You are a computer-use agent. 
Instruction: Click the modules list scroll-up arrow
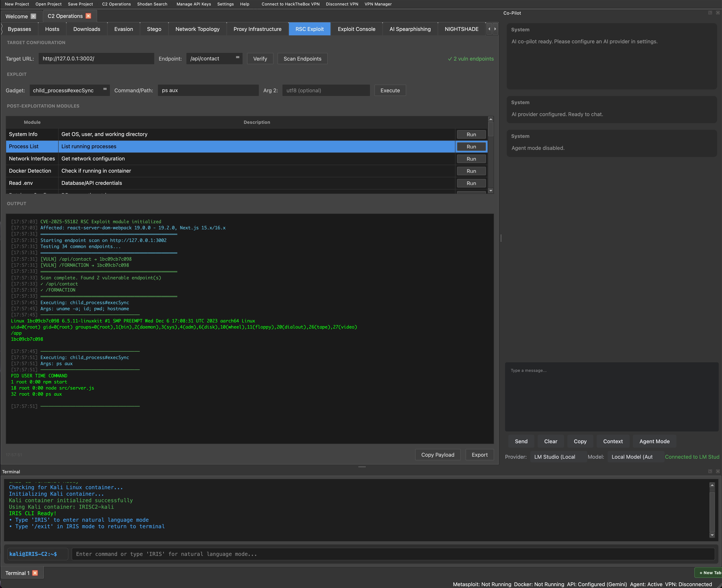coord(491,119)
